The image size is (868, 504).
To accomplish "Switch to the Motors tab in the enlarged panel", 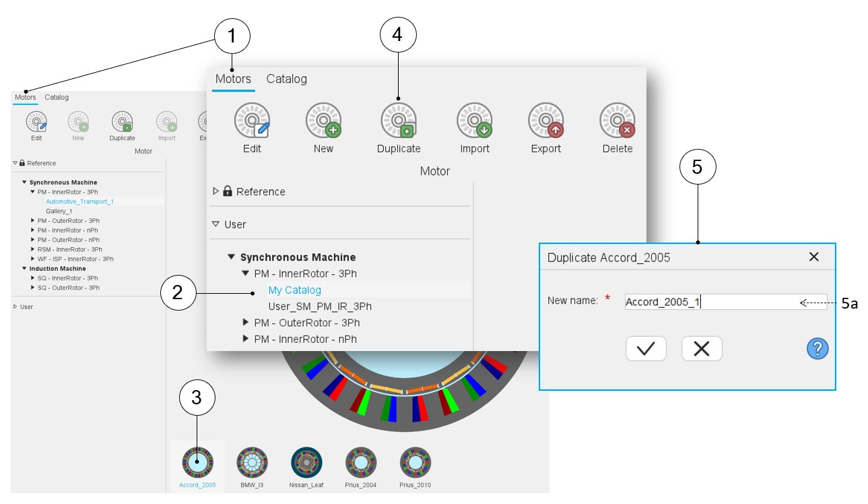I will click(233, 79).
